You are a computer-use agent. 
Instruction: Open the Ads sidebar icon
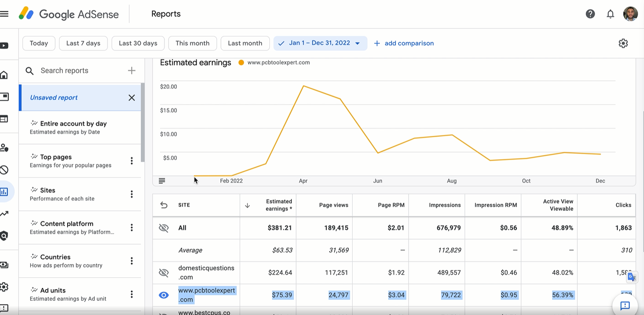[4, 97]
